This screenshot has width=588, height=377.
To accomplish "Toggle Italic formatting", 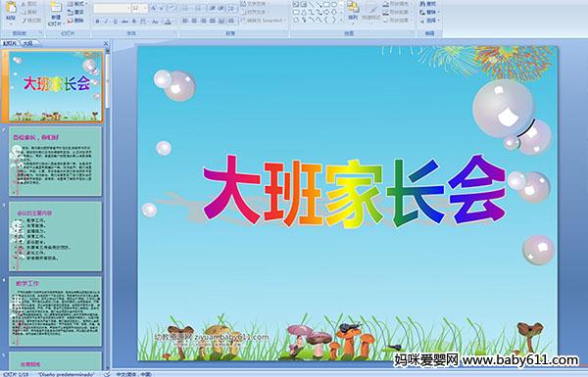I will pyautogui.click(x=107, y=22).
